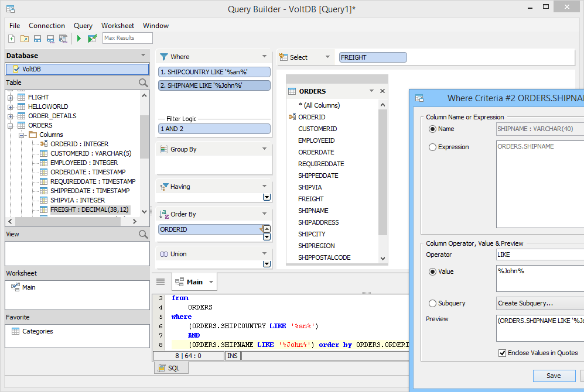
Task: Open the Main tab dropdown arrow
Action: [211, 282]
